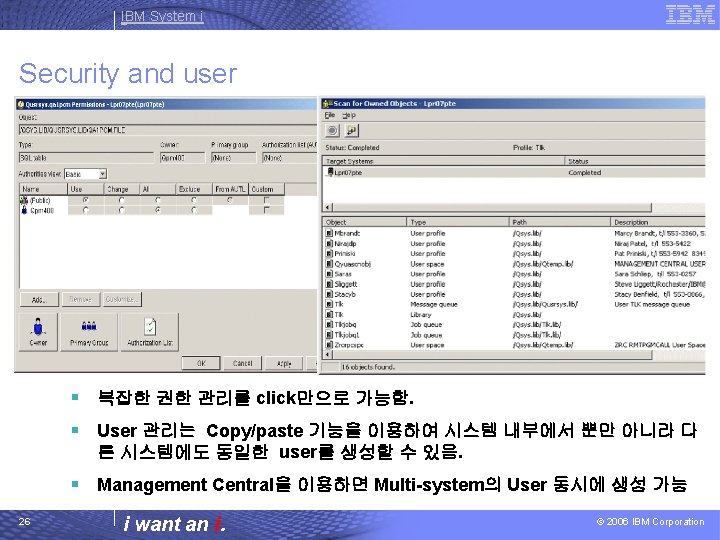Screen dimensions: 720x540
Task: Click the Saras object icon
Action: pyautogui.click(x=329, y=274)
